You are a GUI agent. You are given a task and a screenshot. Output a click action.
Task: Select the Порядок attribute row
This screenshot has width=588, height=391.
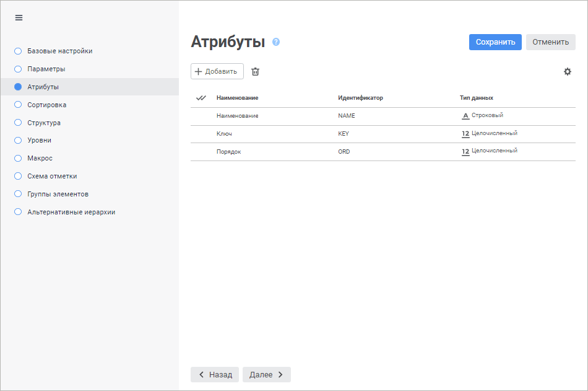228,152
